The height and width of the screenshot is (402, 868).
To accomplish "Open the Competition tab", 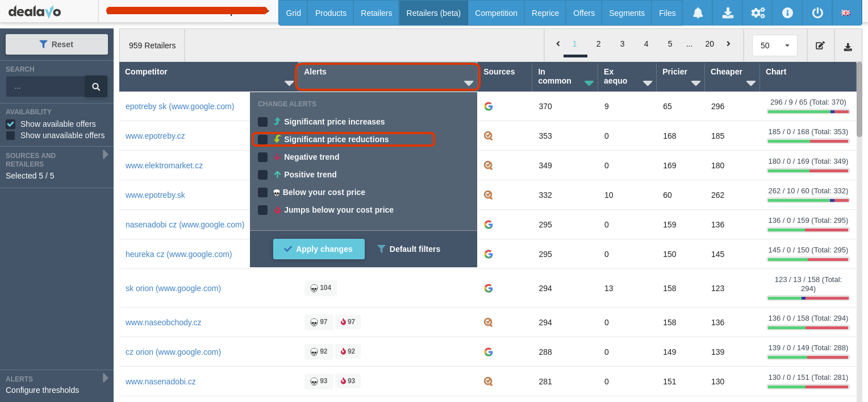I will (496, 13).
